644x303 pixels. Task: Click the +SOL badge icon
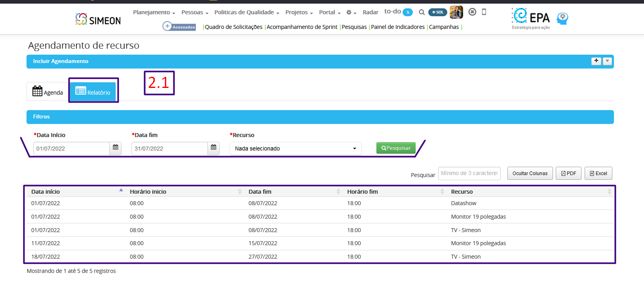point(437,12)
